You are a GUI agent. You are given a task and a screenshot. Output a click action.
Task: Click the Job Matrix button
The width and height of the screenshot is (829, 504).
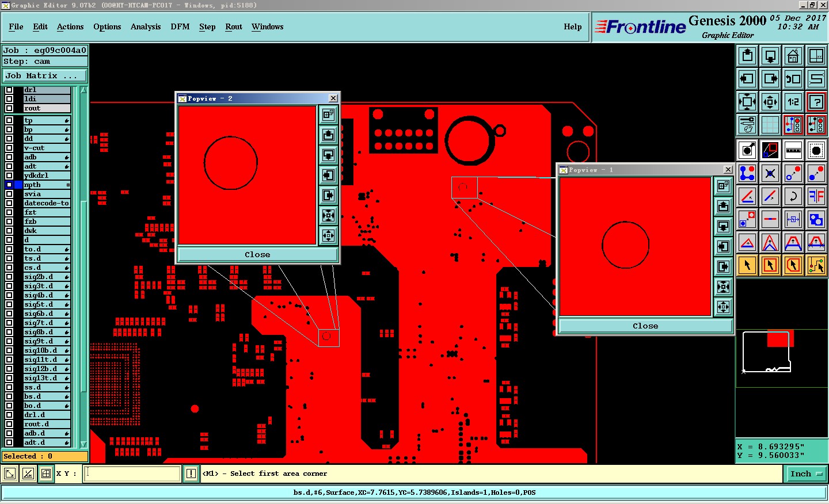(x=45, y=76)
